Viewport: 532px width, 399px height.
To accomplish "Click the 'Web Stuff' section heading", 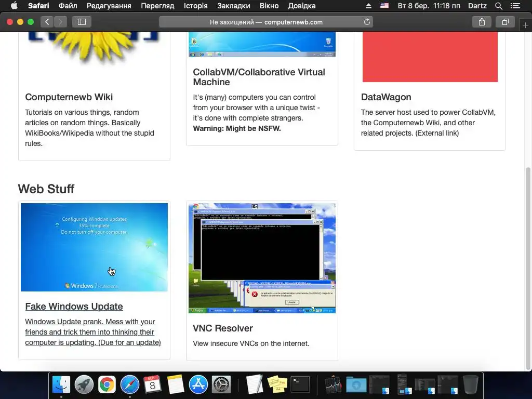I will tap(46, 189).
